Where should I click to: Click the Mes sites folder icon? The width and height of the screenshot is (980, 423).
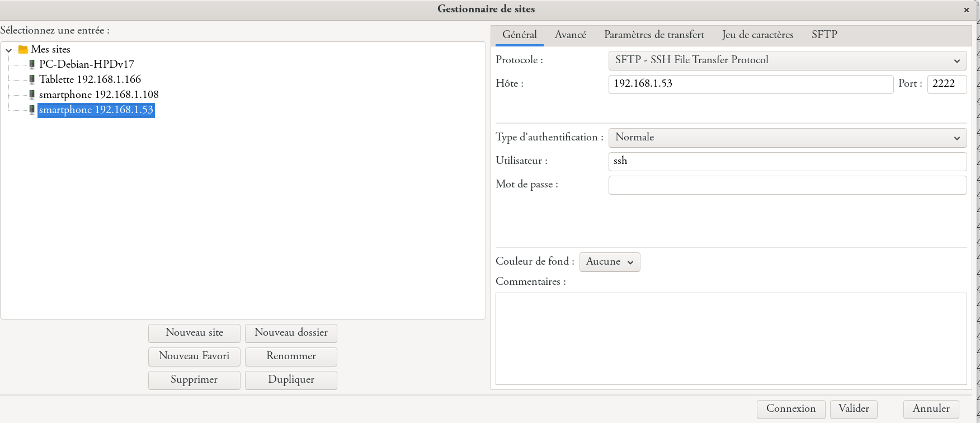coord(23,49)
